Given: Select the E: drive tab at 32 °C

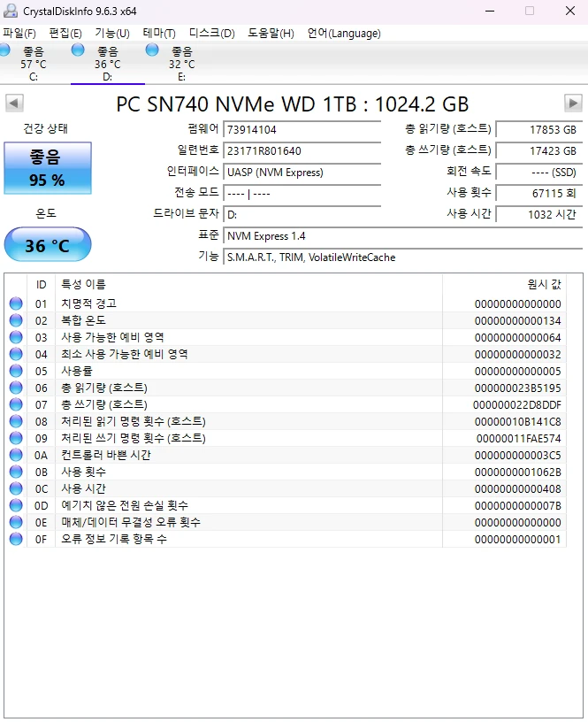Looking at the screenshot, I should tap(182, 64).
